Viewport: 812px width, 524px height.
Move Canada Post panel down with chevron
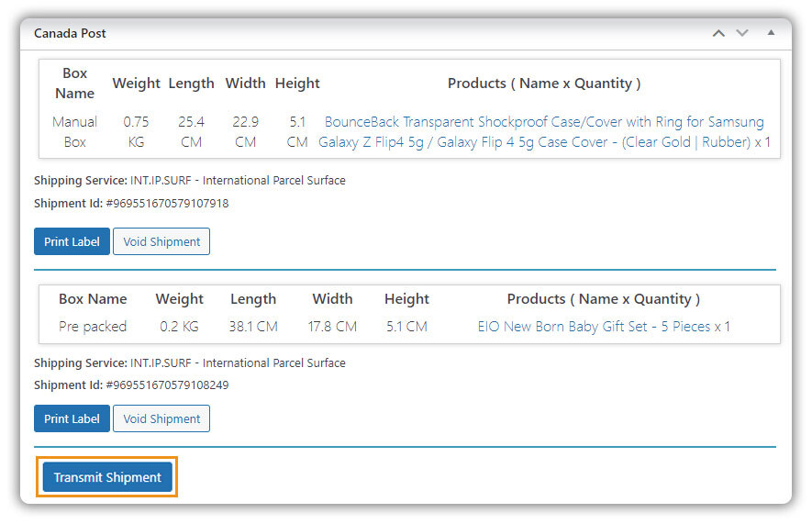[x=742, y=33]
